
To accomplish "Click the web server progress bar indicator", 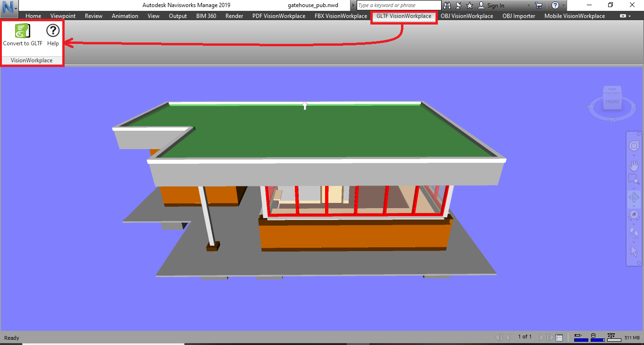I will pyautogui.click(x=614, y=337).
